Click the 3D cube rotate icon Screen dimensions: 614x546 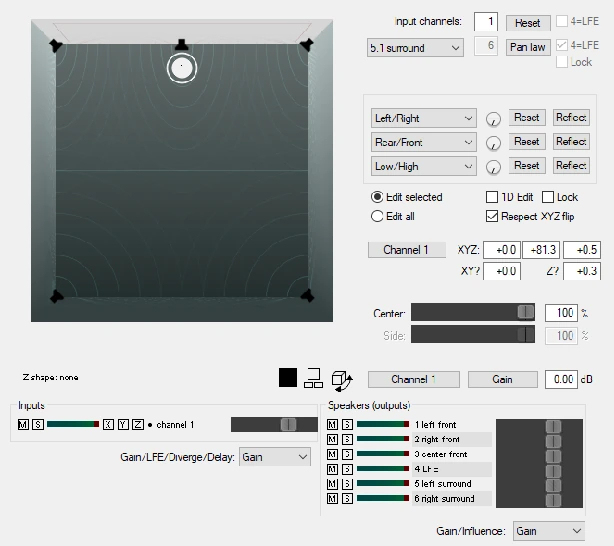point(342,381)
